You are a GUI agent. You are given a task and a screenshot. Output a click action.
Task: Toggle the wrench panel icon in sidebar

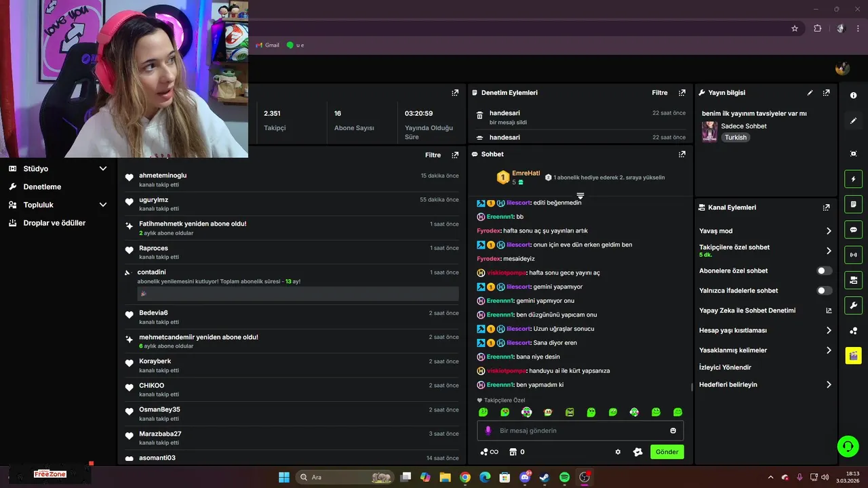pos(853,305)
